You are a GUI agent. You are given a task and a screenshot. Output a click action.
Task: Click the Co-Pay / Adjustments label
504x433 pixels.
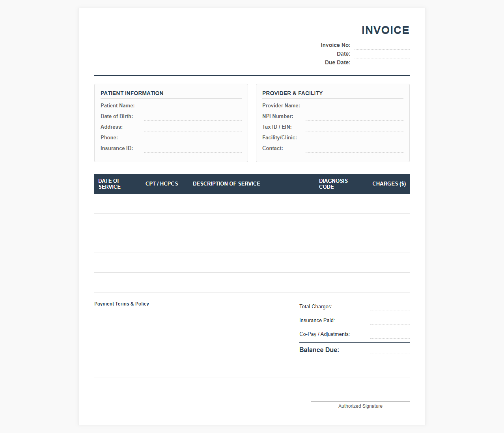click(x=325, y=334)
